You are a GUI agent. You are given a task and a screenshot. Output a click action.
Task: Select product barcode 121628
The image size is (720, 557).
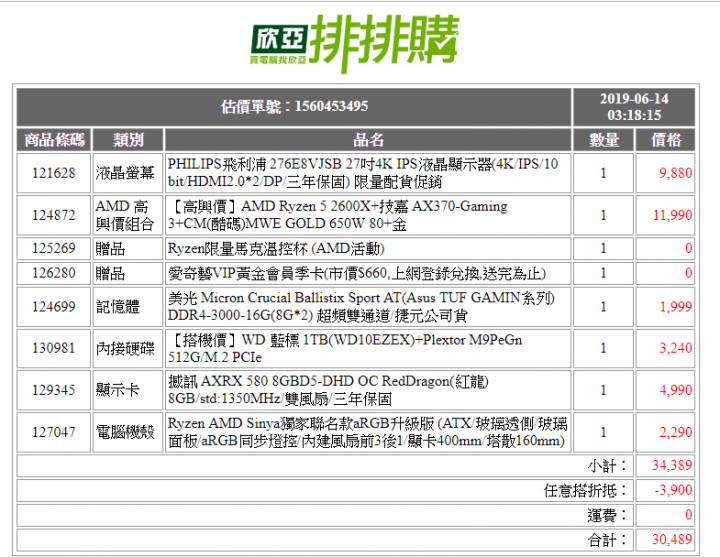[54, 173]
